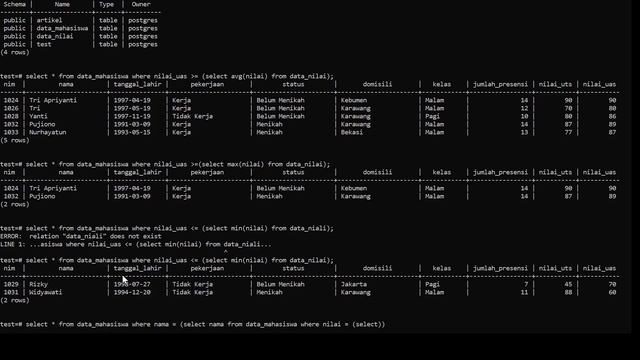Click jumlah_presensi value "13" in Nurhayatun row
This screenshot has height=360, width=640.
pyautogui.click(x=524, y=132)
